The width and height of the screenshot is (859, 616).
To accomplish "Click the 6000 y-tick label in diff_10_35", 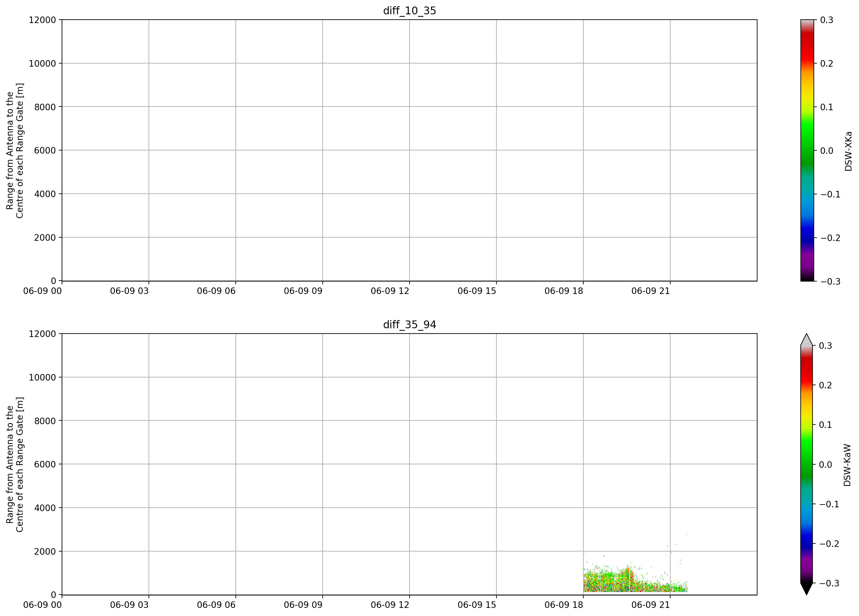I will (x=45, y=150).
